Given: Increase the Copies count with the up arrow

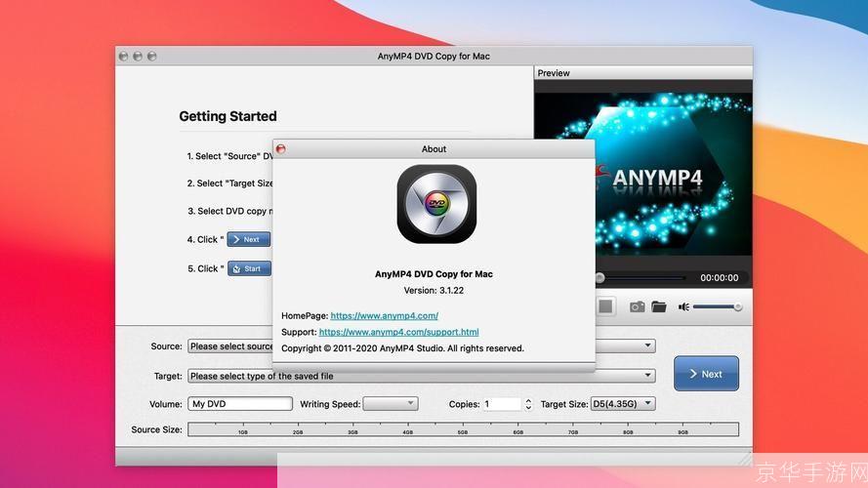Looking at the screenshot, I should pyautogui.click(x=528, y=400).
